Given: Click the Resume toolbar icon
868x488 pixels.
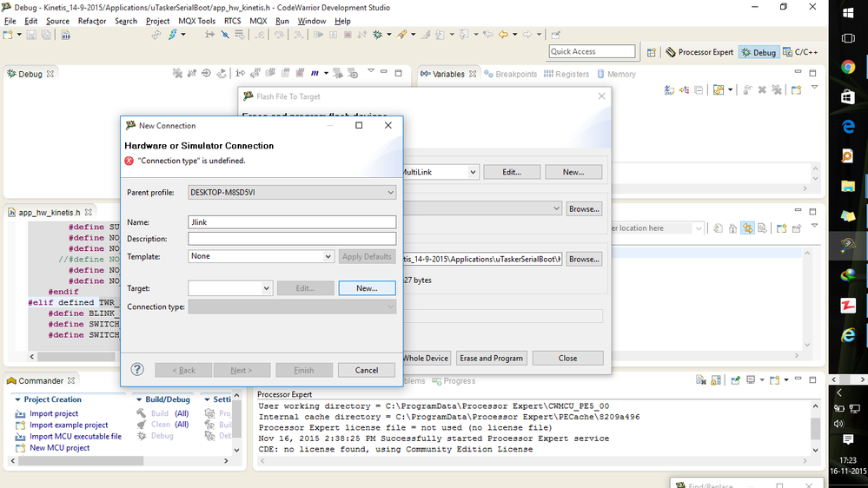Looking at the screenshot, I should click(318, 35).
